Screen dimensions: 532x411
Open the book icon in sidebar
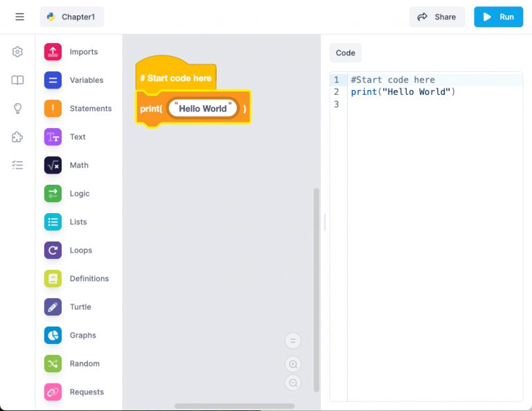(17, 80)
